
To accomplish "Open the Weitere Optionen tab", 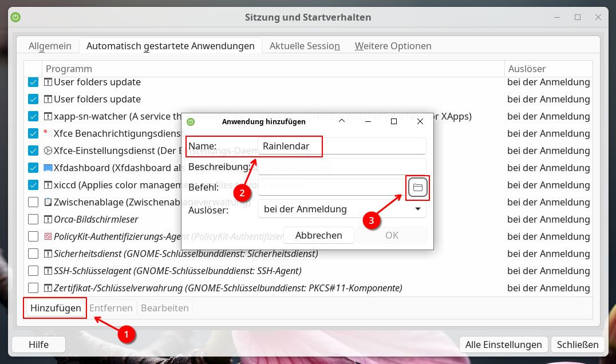I will pyautogui.click(x=393, y=46).
